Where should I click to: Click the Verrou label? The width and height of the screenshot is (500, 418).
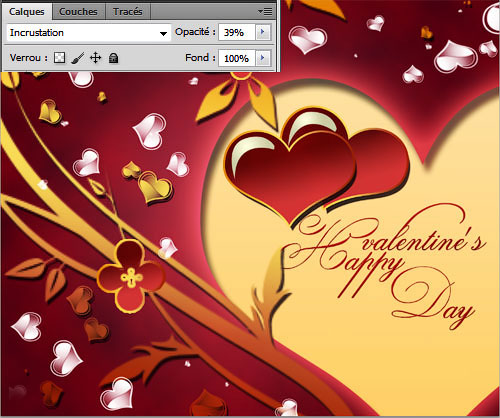pyautogui.click(x=29, y=58)
